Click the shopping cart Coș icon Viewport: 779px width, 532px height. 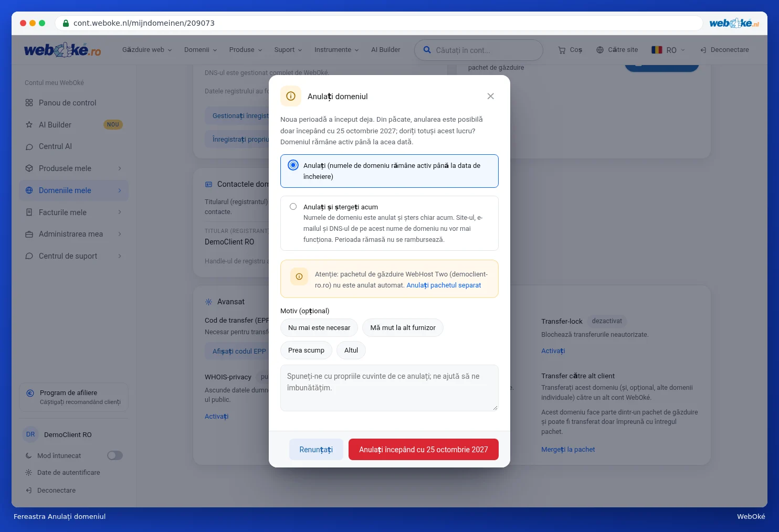click(562, 50)
